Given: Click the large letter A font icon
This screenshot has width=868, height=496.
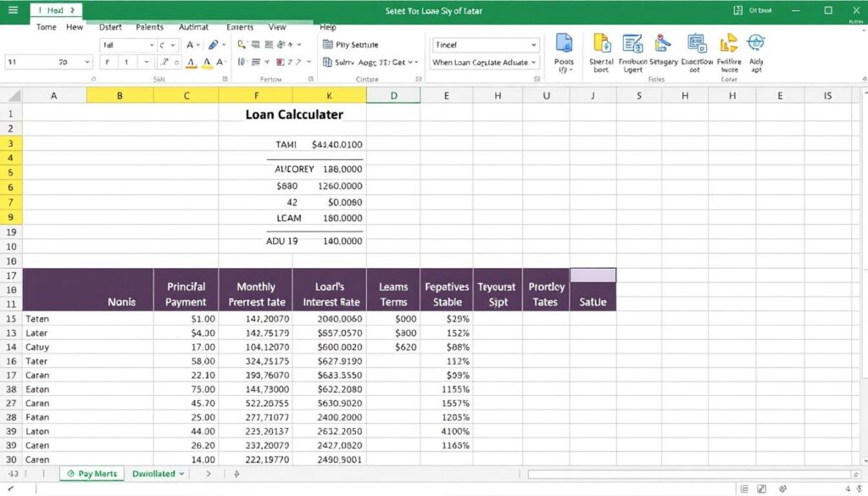Looking at the screenshot, I should point(190,45).
